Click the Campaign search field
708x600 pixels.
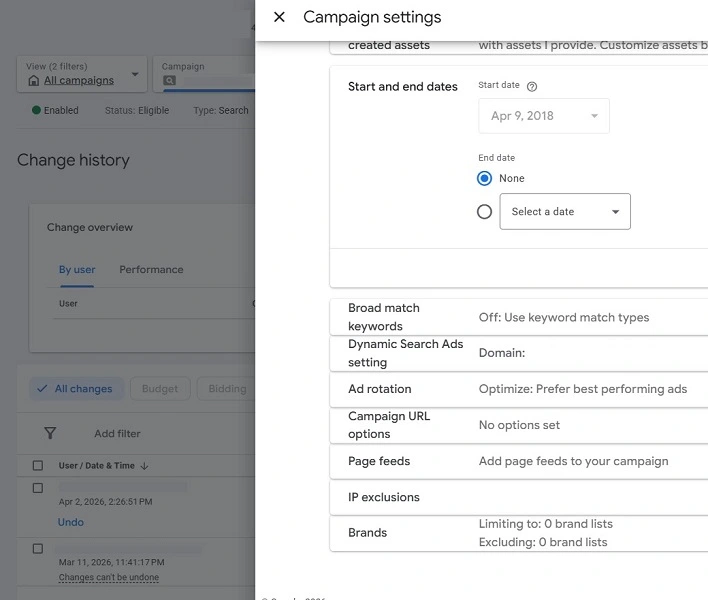point(204,74)
